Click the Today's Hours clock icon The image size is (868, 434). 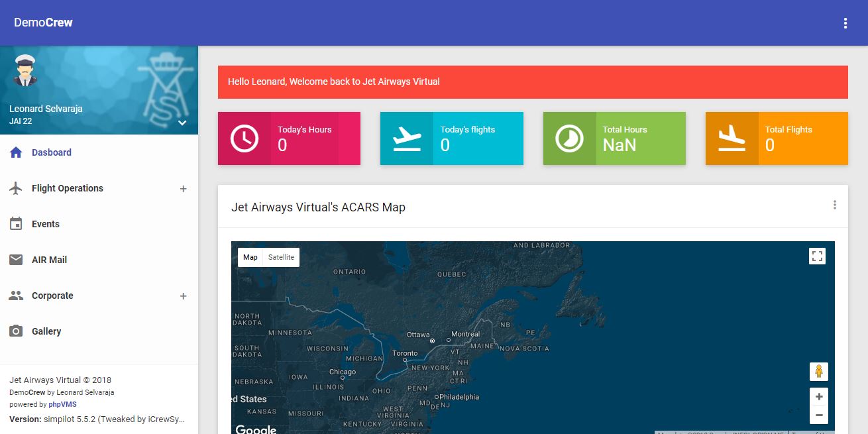click(244, 138)
